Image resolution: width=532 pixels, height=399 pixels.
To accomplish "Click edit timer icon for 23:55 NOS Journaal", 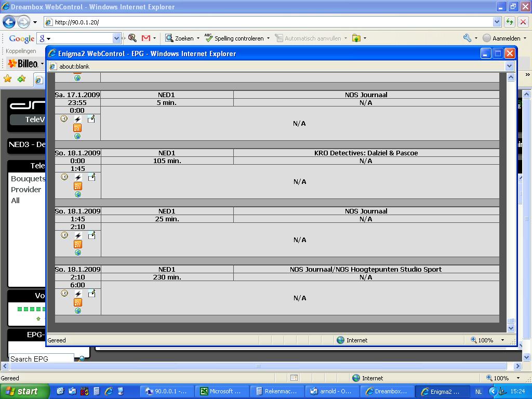I will (x=91, y=119).
